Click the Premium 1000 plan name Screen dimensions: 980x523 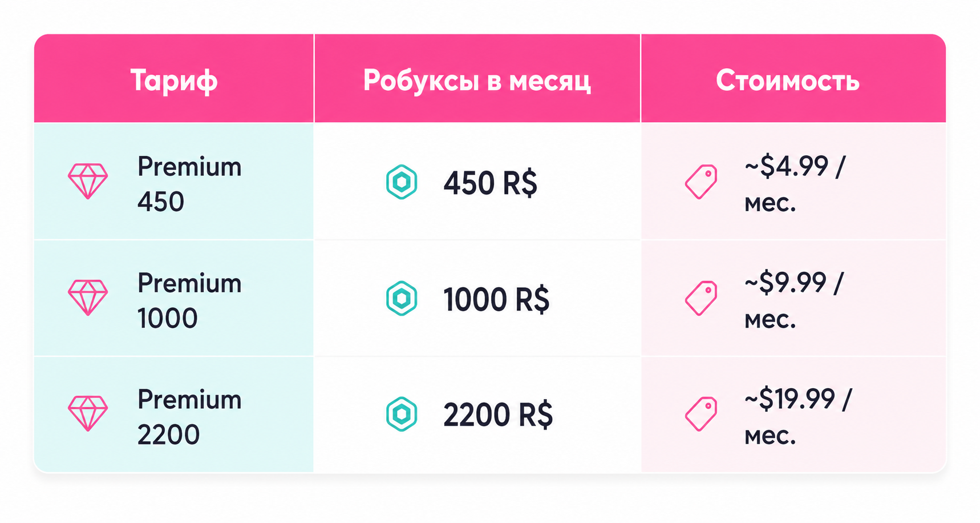coord(189,300)
